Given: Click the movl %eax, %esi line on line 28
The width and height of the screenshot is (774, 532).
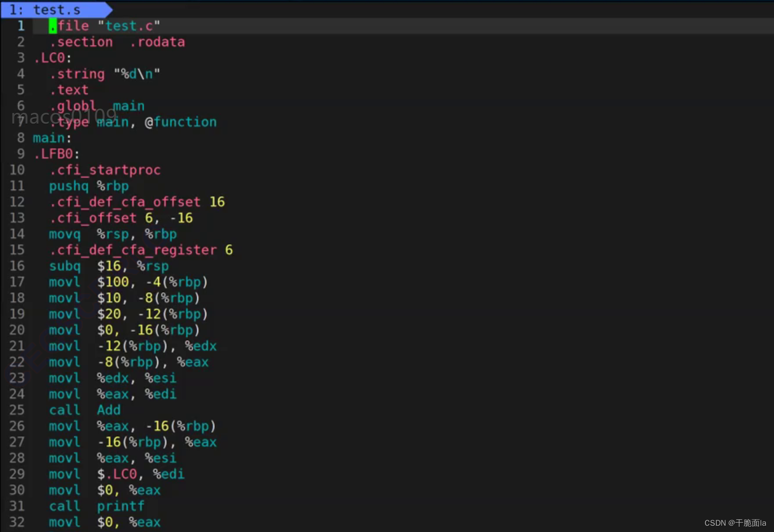Looking at the screenshot, I should (113, 457).
